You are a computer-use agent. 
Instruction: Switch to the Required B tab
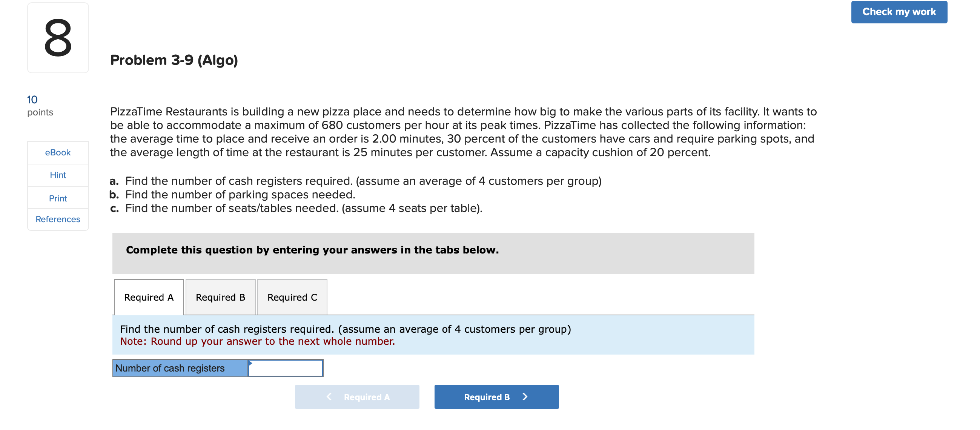point(220,297)
